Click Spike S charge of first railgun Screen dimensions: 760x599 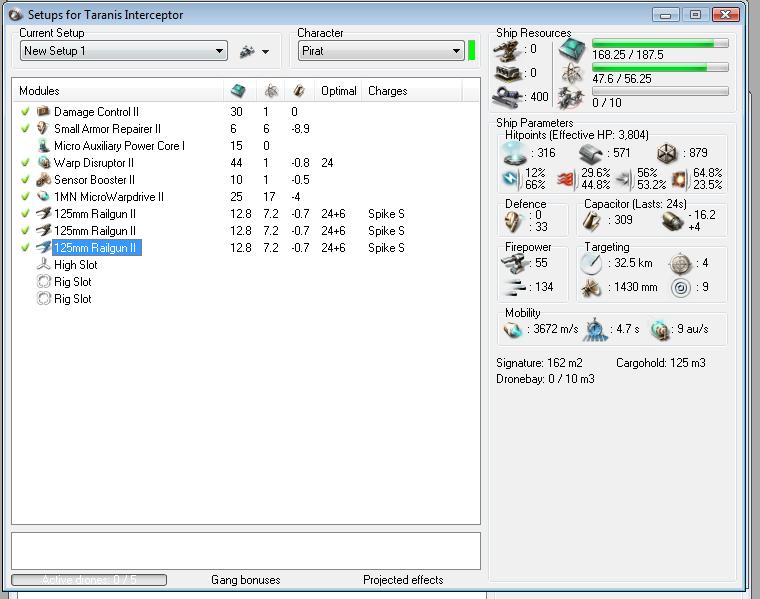click(386, 213)
